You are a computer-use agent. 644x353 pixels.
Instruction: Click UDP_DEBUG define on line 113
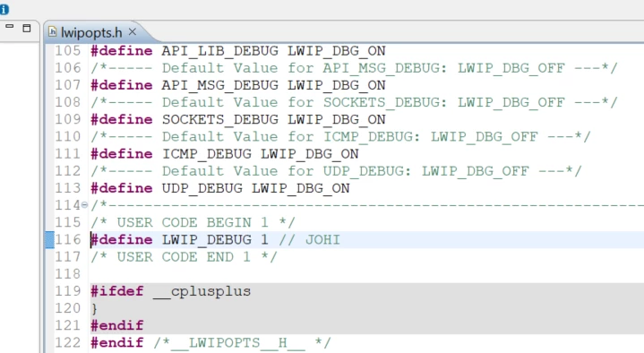tap(202, 188)
